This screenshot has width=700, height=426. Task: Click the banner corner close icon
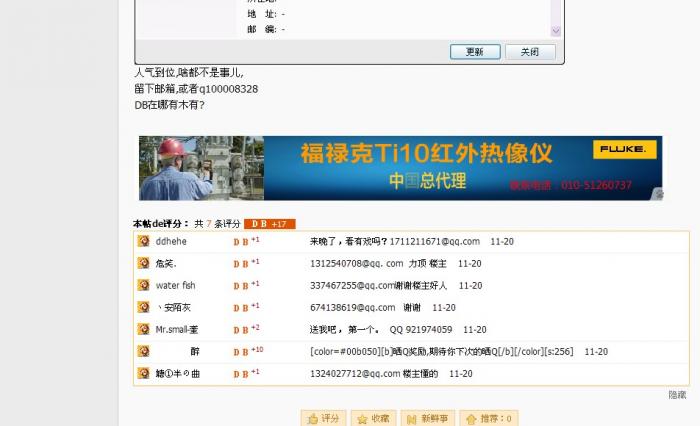point(658,194)
